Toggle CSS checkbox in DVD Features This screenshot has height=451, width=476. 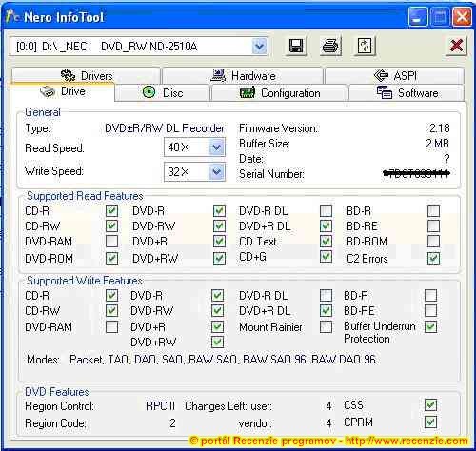[430, 405]
